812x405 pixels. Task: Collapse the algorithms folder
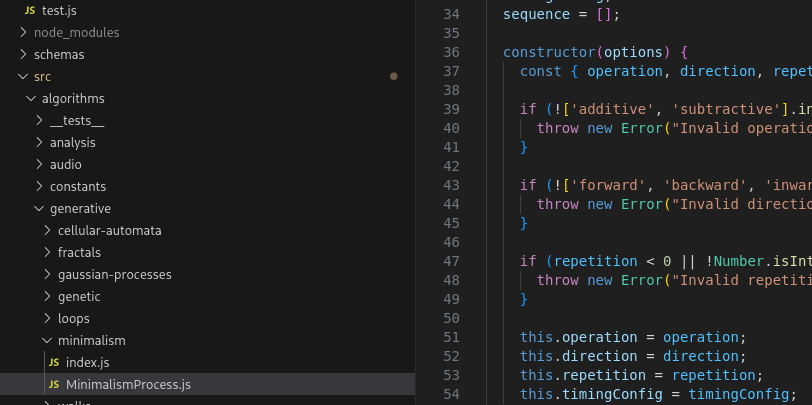pos(32,98)
